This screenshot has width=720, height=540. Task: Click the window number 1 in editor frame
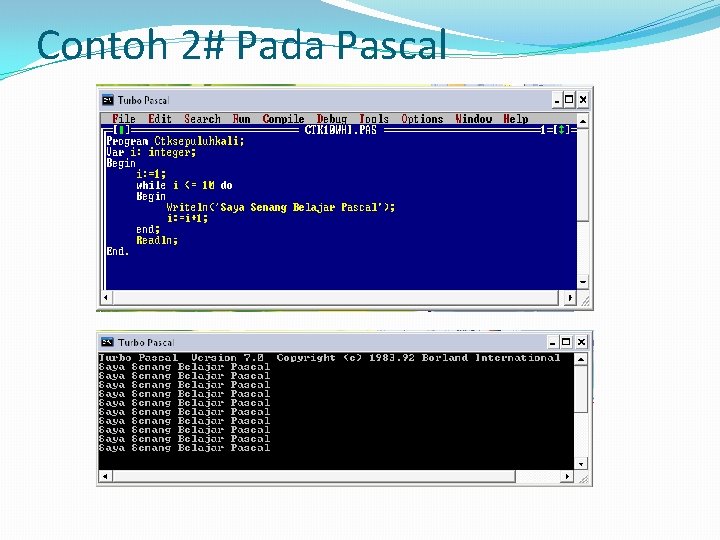543,130
